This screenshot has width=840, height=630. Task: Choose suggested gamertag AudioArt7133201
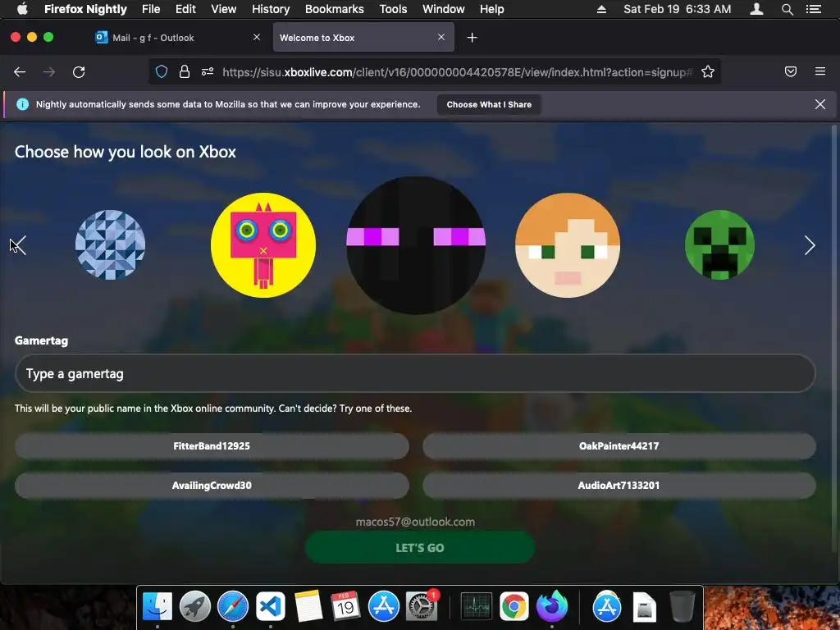click(619, 486)
